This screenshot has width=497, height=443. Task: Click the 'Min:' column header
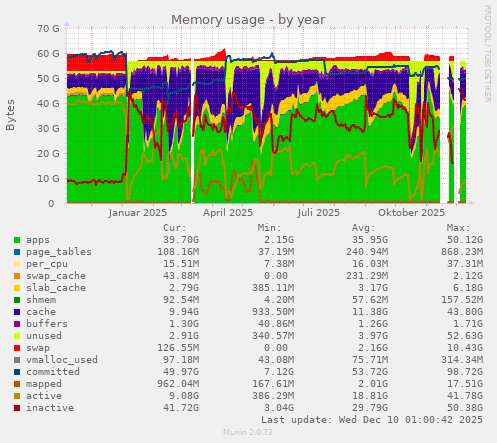click(x=269, y=228)
